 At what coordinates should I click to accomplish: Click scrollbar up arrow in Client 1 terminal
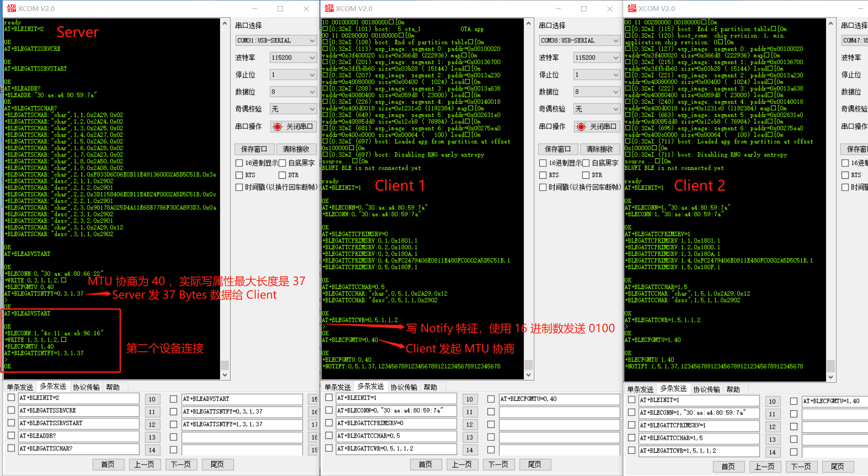528,23
